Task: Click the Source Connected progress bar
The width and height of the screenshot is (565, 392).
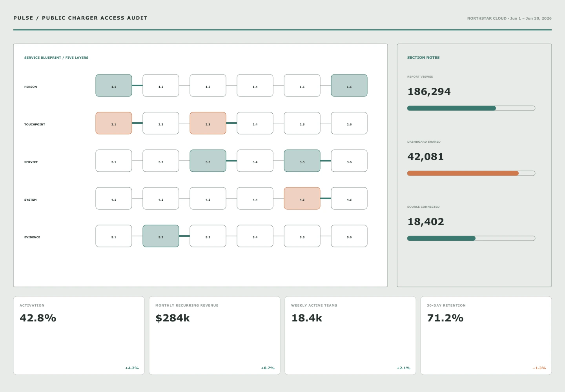Action: coord(471,238)
